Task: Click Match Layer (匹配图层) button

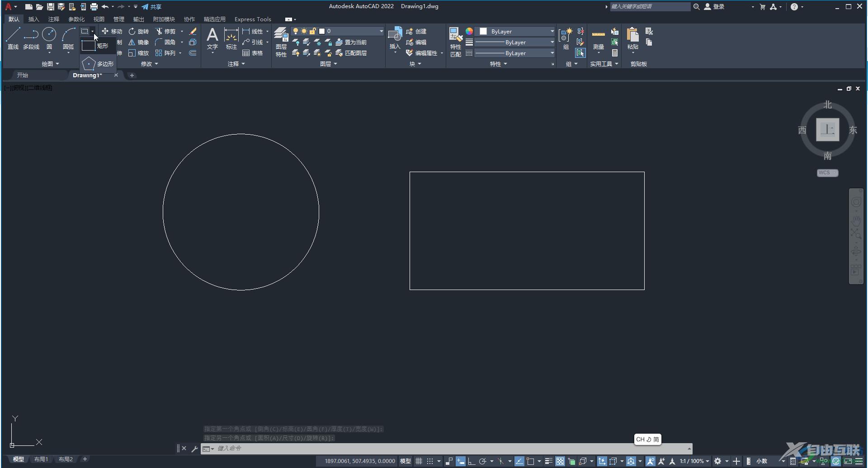Action: click(351, 53)
